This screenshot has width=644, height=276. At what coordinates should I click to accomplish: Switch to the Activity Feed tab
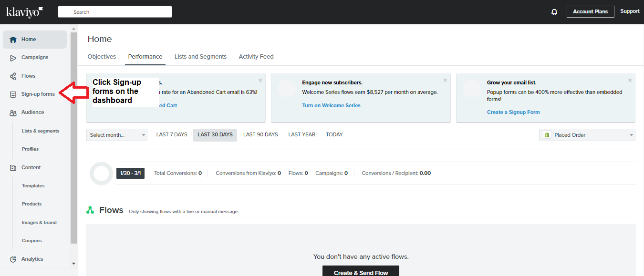tap(256, 57)
